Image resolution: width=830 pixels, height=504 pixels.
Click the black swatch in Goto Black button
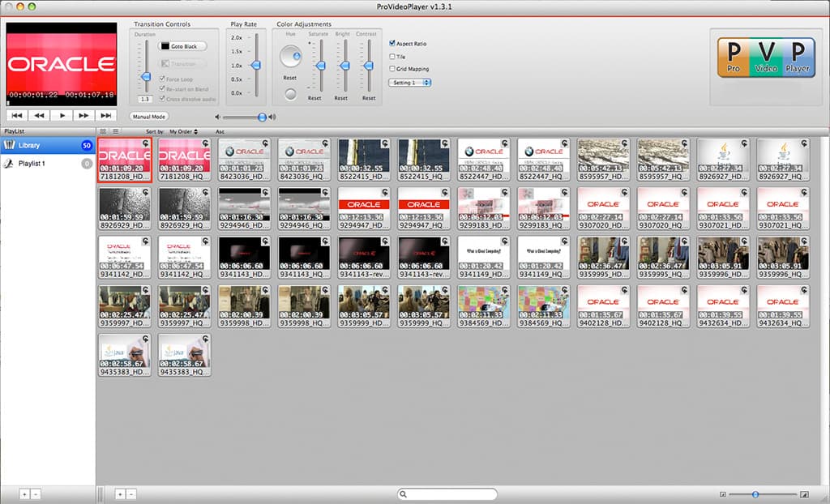(165, 46)
